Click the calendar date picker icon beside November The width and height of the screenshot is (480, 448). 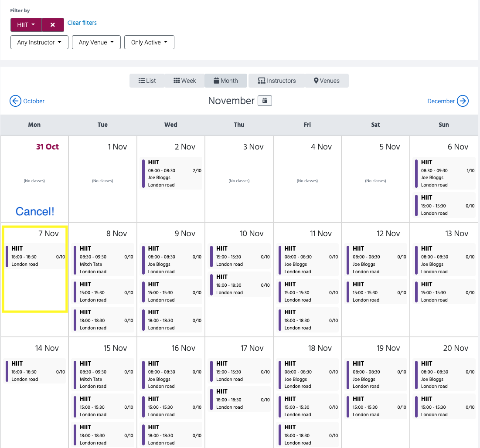click(x=265, y=101)
